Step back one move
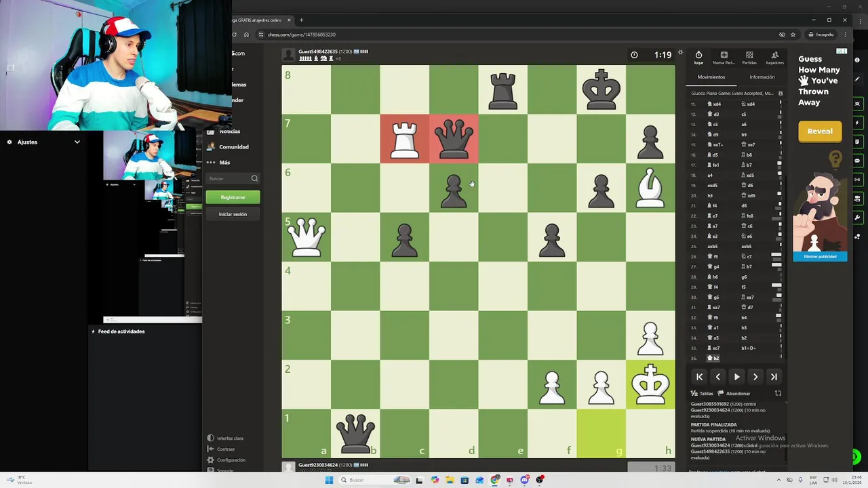 pyautogui.click(x=718, y=377)
